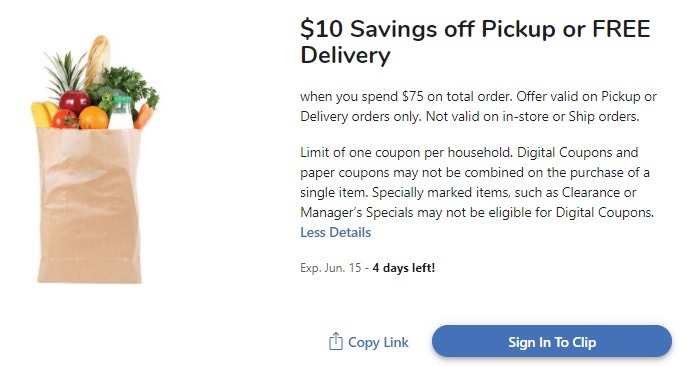
Task: Click the limit of one coupon paragraph
Action: [477, 182]
